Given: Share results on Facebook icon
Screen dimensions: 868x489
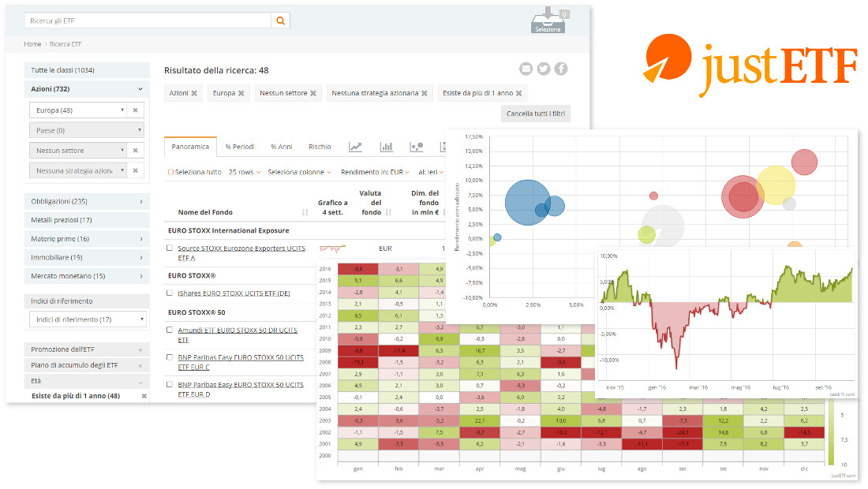Looking at the screenshot, I should click(561, 69).
